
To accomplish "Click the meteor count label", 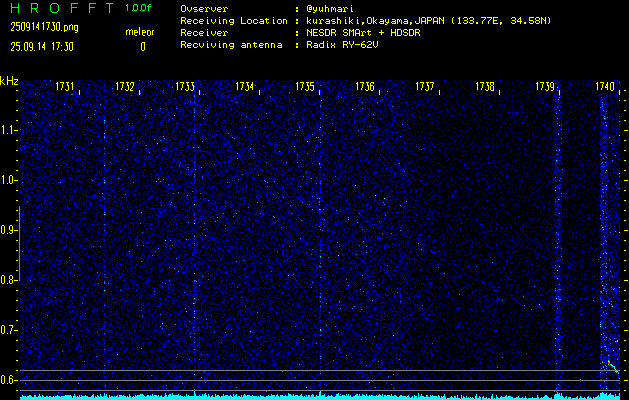I will [140, 32].
